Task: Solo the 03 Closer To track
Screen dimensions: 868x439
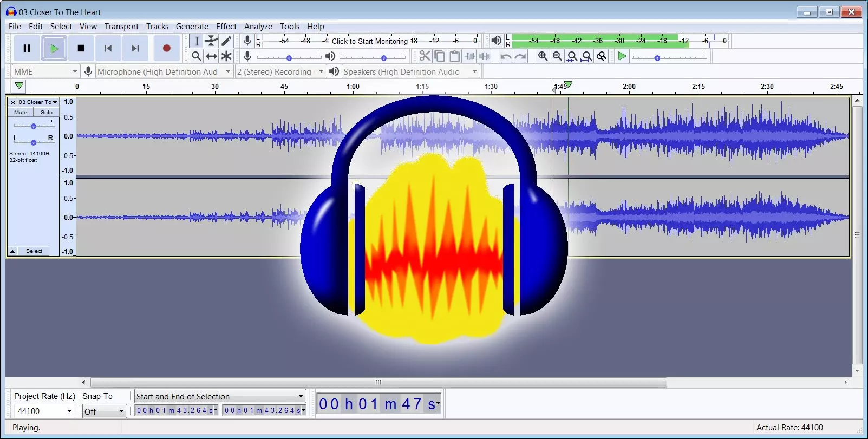Action: point(47,112)
